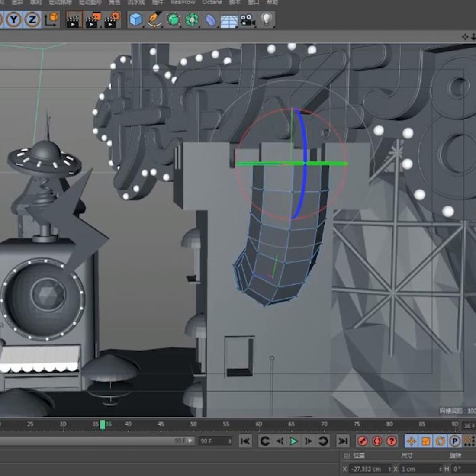476x476 pixels.
Task: Click frame 60 on the timeline ruler
Action: (259, 425)
